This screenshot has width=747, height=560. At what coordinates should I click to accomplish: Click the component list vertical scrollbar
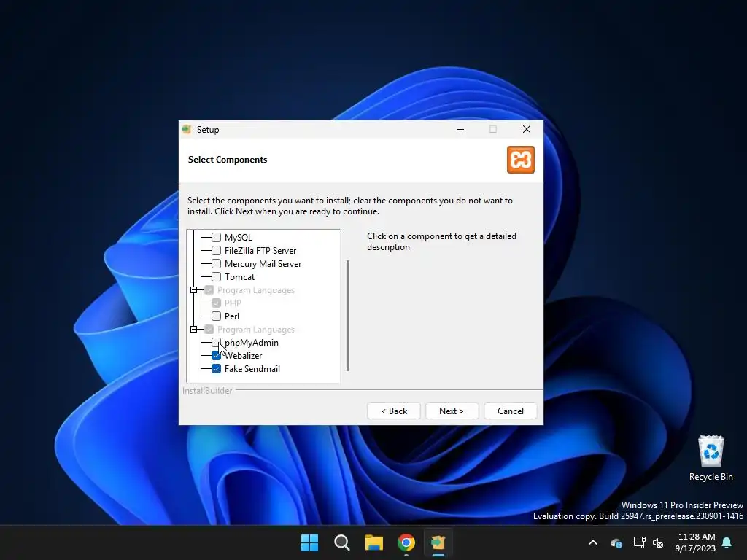click(348, 315)
